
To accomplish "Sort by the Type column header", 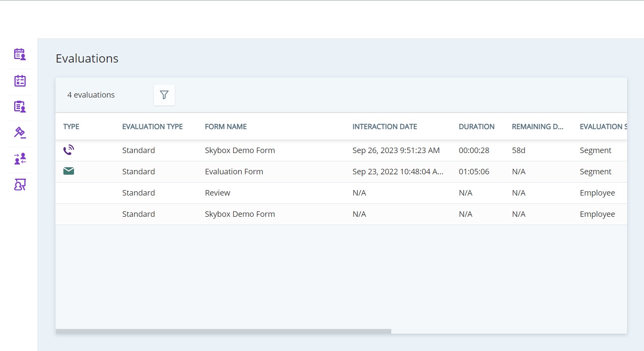I will (71, 127).
